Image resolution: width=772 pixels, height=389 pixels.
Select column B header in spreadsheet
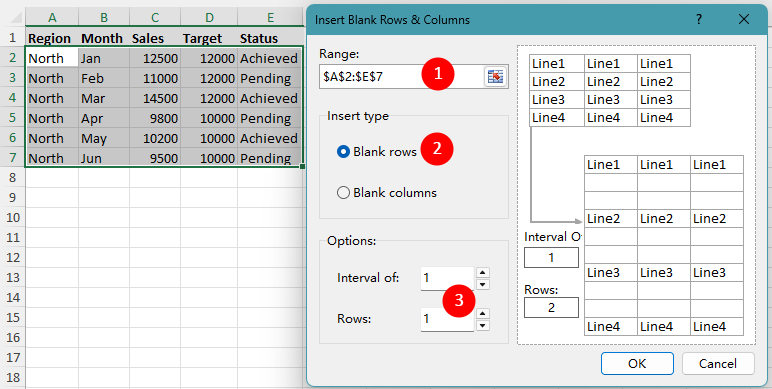[x=104, y=17]
